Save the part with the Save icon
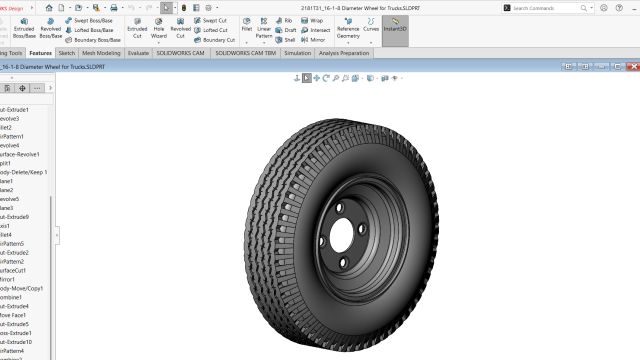This screenshot has width=640, height=360. [96, 8]
